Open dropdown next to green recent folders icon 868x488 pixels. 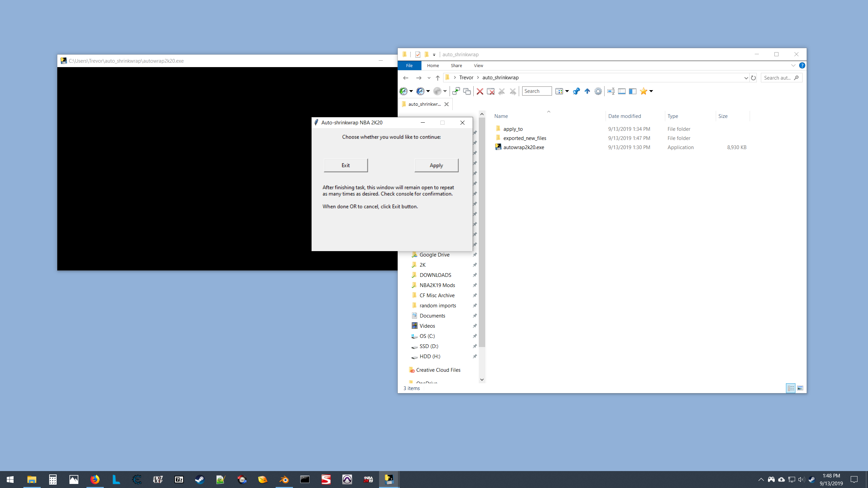[x=411, y=91]
